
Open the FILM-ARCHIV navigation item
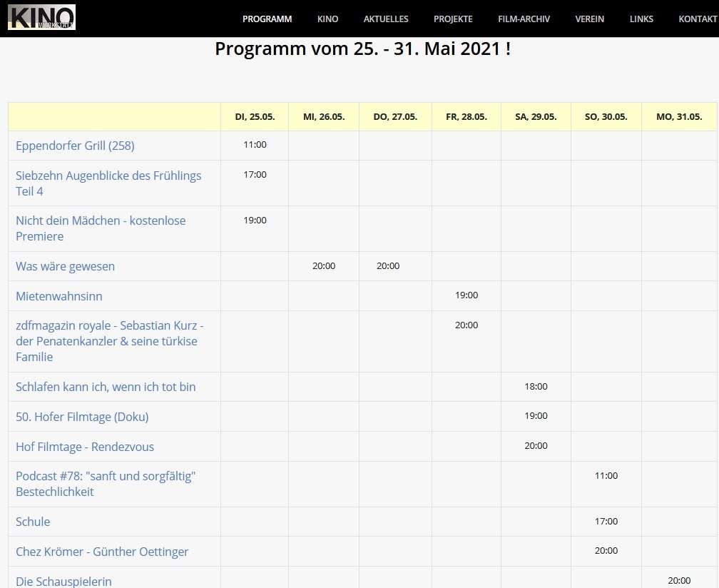pos(524,19)
